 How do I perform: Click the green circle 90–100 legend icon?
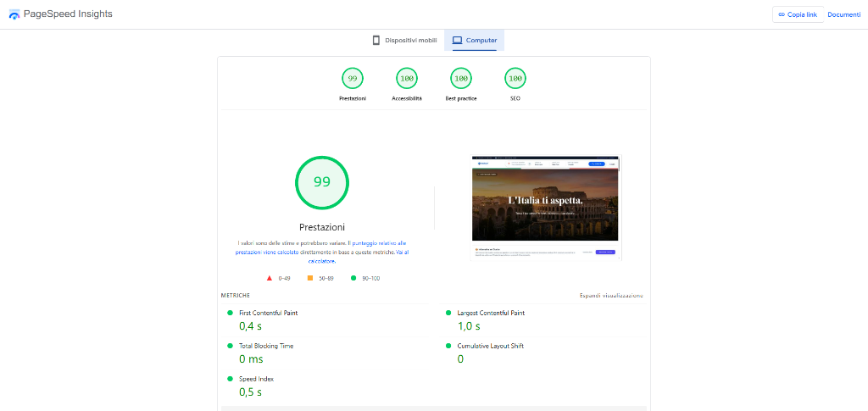pyautogui.click(x=353, y=278)
